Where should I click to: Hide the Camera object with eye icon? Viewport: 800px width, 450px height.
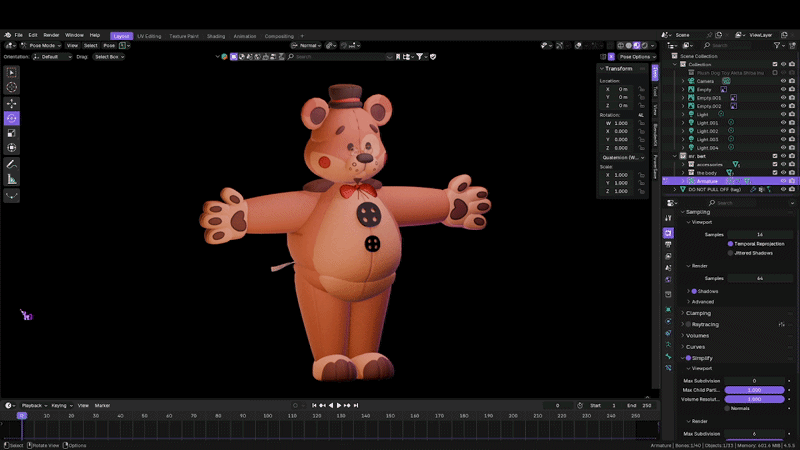click(783, 81)
